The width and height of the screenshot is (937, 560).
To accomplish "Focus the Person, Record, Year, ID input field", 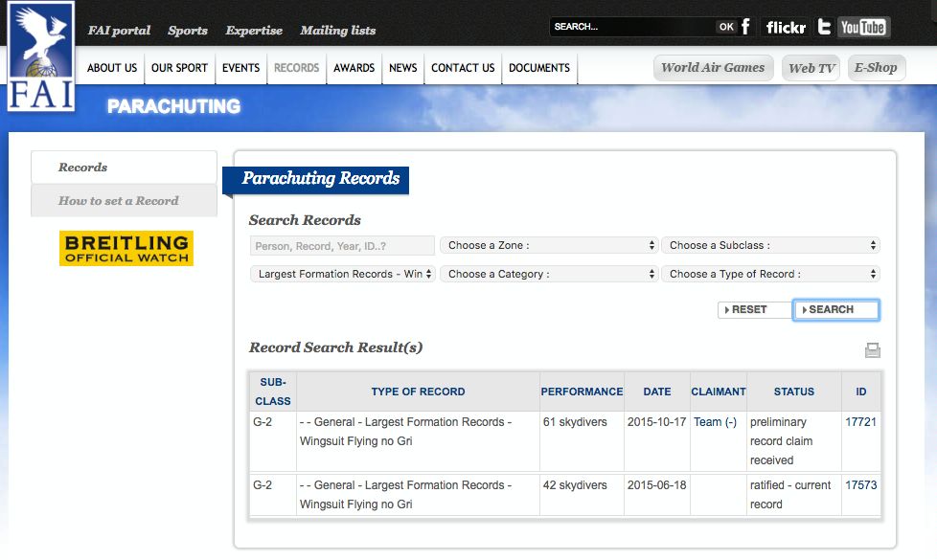I will pos(342,246).
